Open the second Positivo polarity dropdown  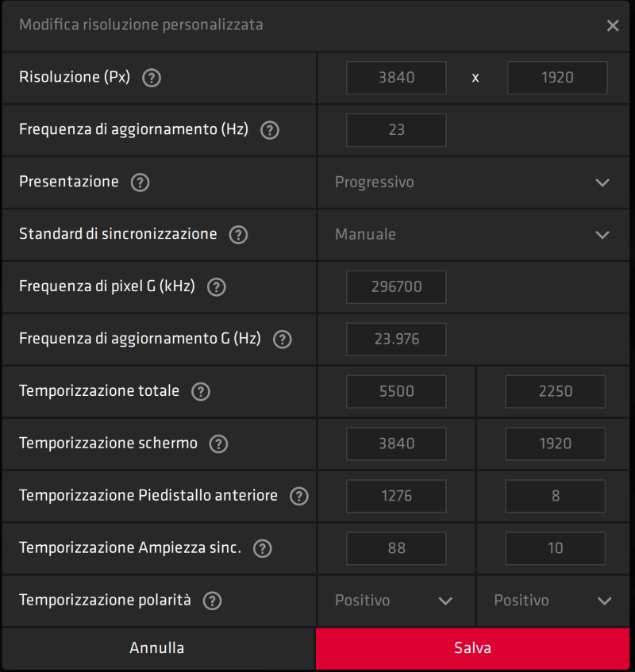(x=553, y=601)
